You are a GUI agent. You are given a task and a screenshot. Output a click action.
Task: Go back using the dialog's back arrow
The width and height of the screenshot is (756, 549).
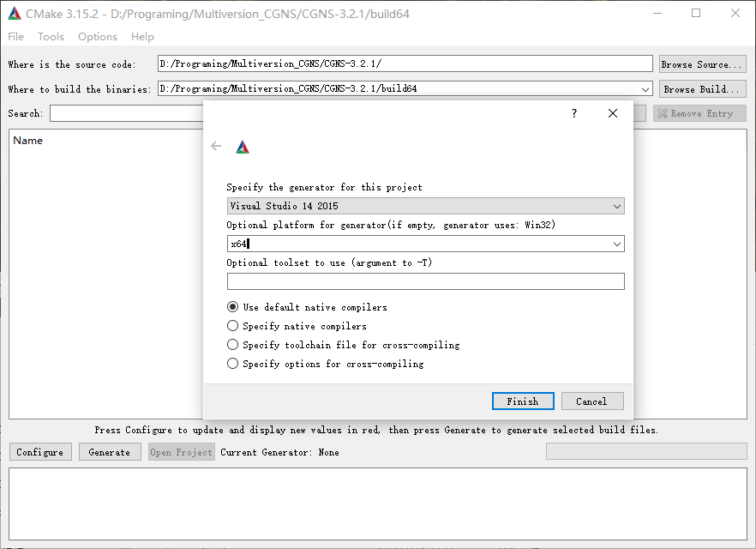click(x=216, y=146)
